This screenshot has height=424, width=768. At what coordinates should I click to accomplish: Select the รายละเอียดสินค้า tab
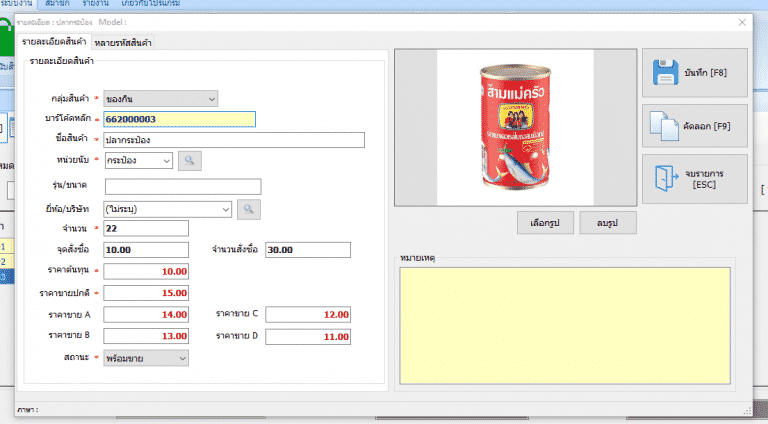click(x=52, y=41)
